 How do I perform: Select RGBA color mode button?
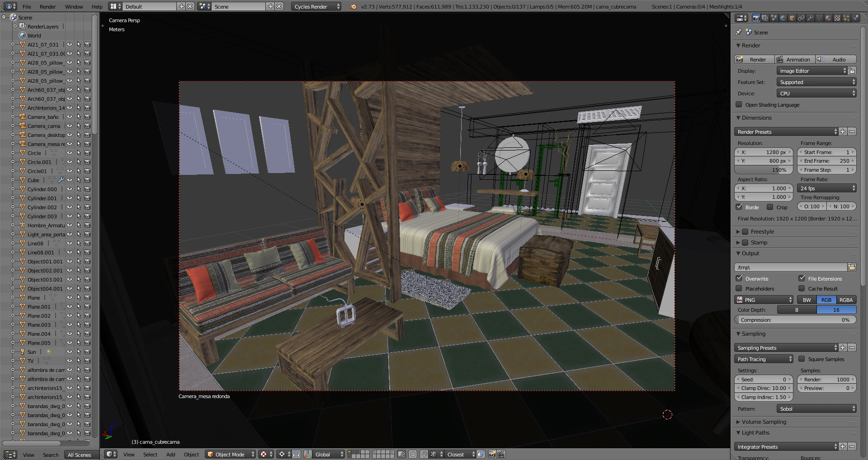click(x=846, y=300)
